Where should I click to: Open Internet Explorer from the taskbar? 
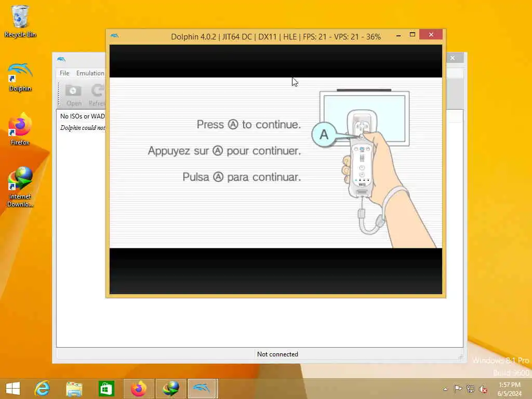43,389
